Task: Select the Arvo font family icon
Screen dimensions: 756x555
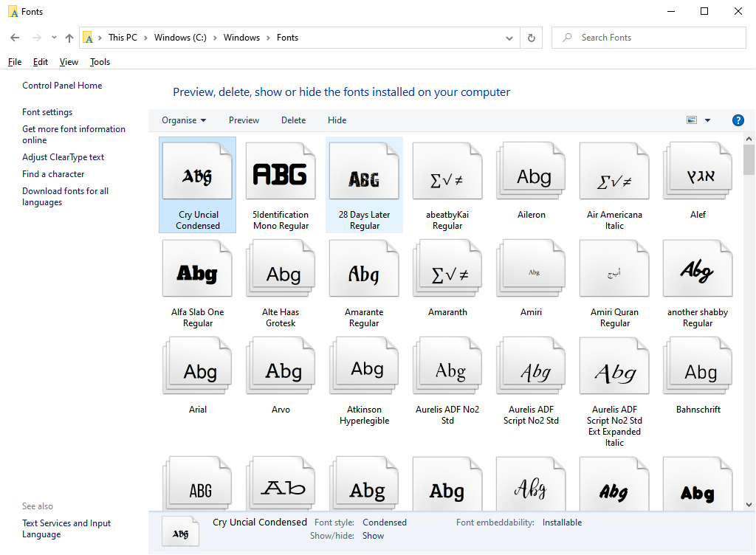Action: (x=281, y=365)
